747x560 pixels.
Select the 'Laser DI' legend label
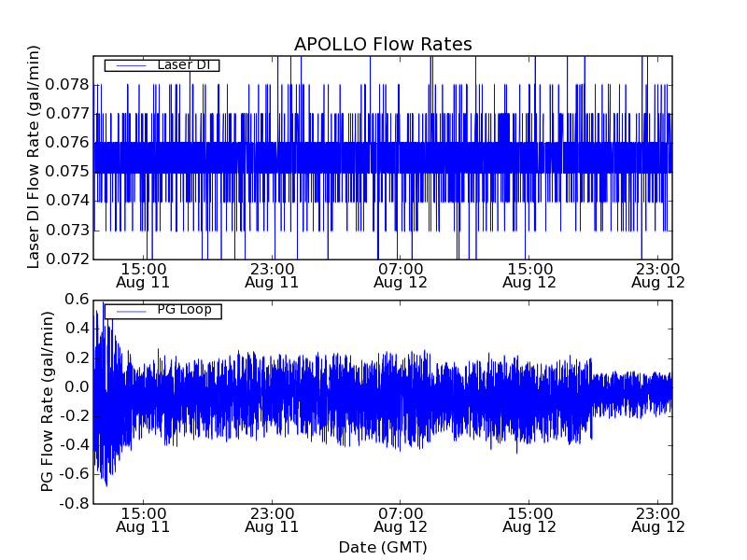(184, 64)
